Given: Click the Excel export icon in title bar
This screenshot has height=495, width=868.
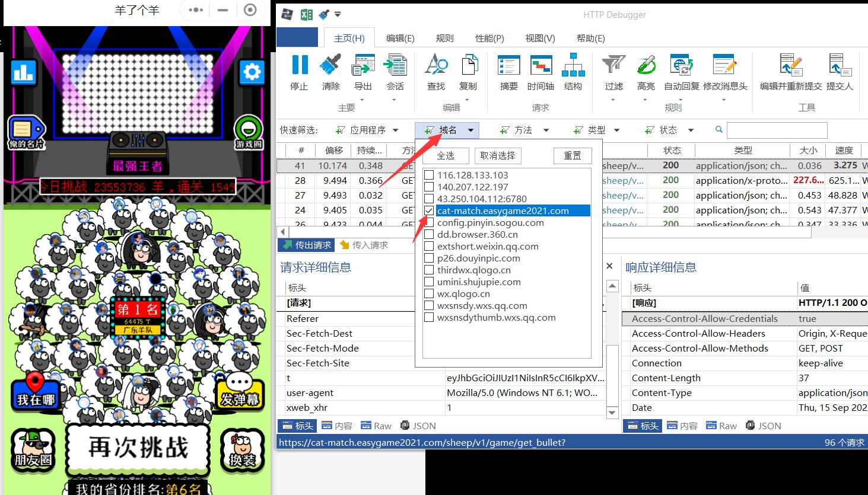Looking at the screenshot, I should 306,14.
